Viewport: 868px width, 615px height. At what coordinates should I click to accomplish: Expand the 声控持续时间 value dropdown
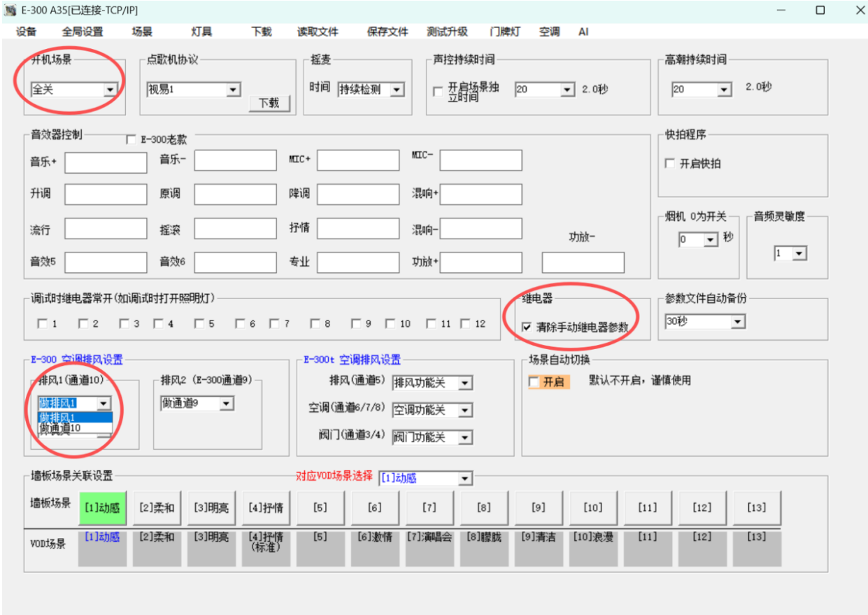567,90
